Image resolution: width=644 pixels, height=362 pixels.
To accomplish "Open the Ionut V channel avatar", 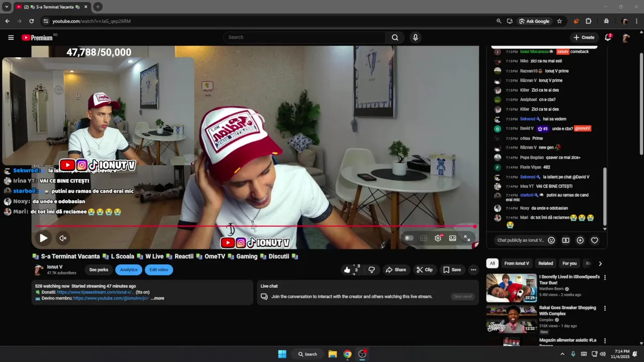I will click(39, 270).
